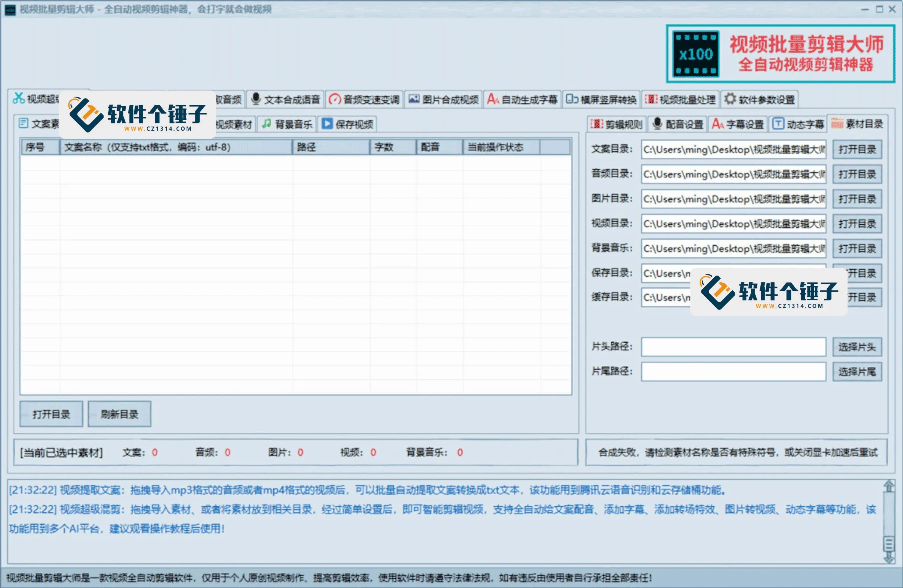Image resolution: width=903 pixels, height=588 pixels.
Task: Select the 剪辑规则 panel tab
Action: coord(617,124)
